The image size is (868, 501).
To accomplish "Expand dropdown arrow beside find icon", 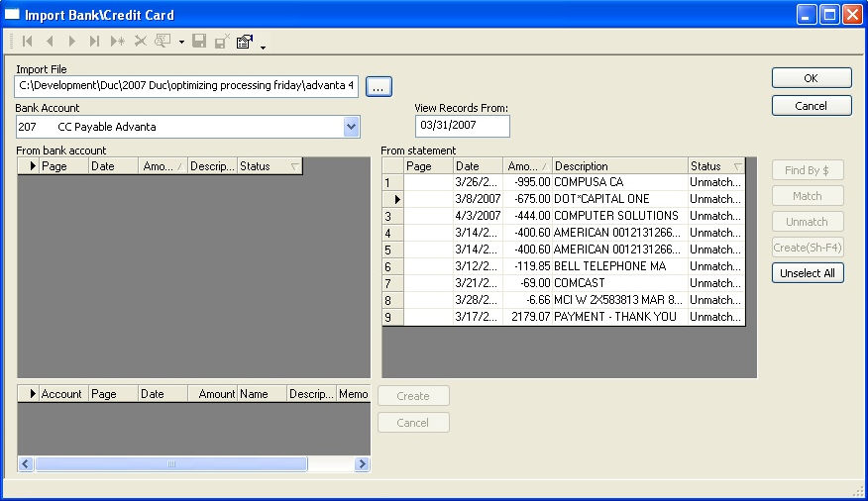I will pos(181,42).
